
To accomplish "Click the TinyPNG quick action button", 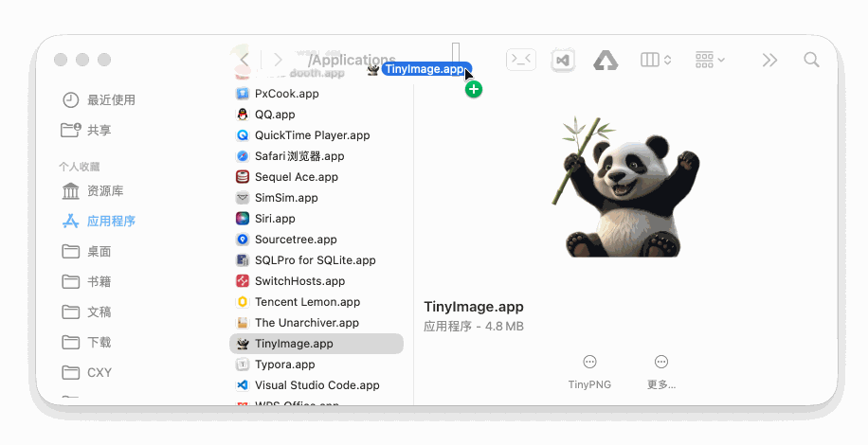I will (x=589, y=372).
